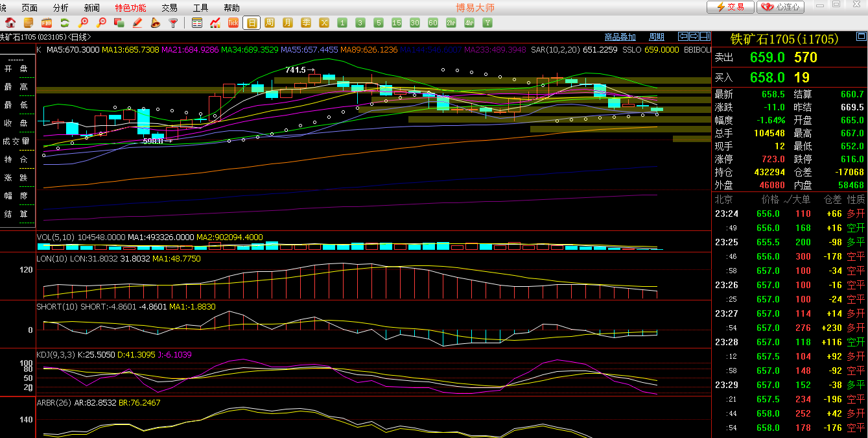This screenshot has width=868, height=438.
Task: Click the 铁矿石1705(i1705) title
Action: coord(784,39)
